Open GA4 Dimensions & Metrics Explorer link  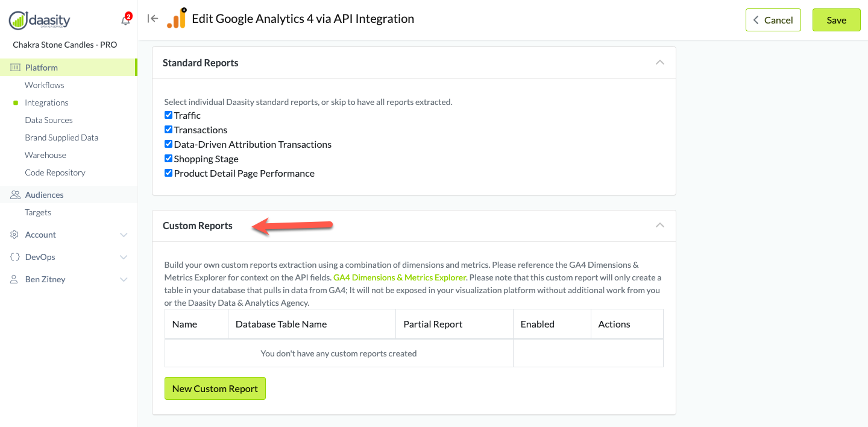(x=399, y=277)
